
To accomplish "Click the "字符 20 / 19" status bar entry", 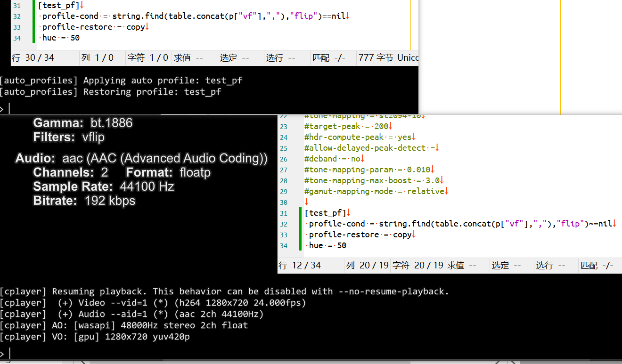I will [x=418, y=266].
